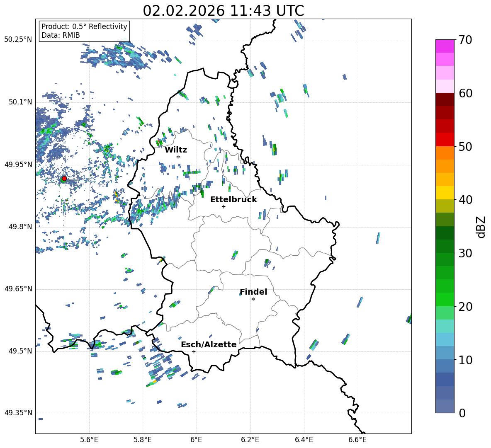Pick the magenta swatch atop colorbar
Image resolution: width=491 pixels, height=448 pixels.
click(445, 46)
